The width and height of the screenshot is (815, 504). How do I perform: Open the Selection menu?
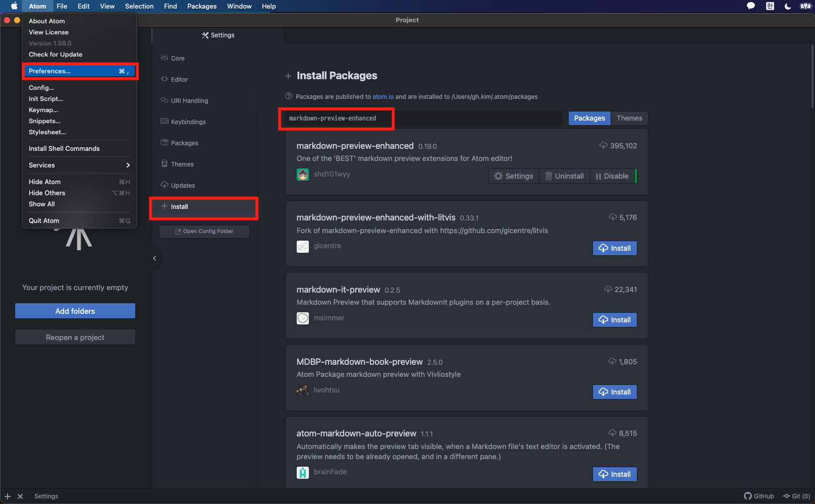point(139,6)
